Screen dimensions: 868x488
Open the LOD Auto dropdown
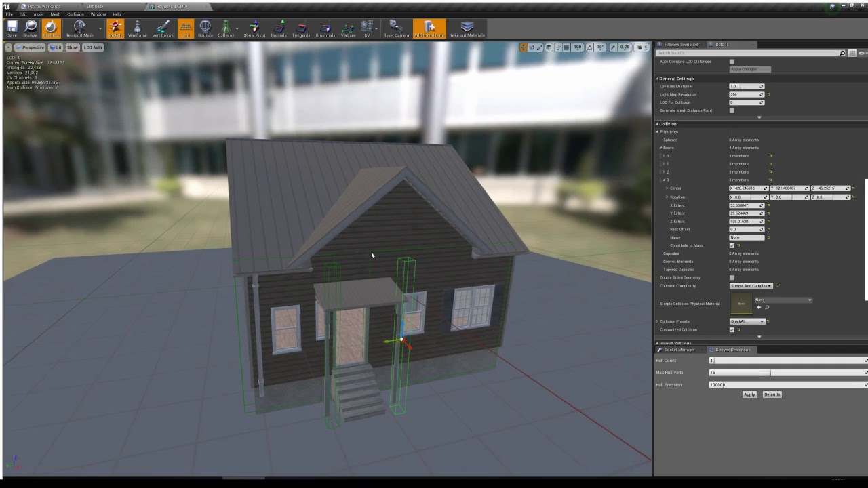pyautogui.click(x=93, y=47)
